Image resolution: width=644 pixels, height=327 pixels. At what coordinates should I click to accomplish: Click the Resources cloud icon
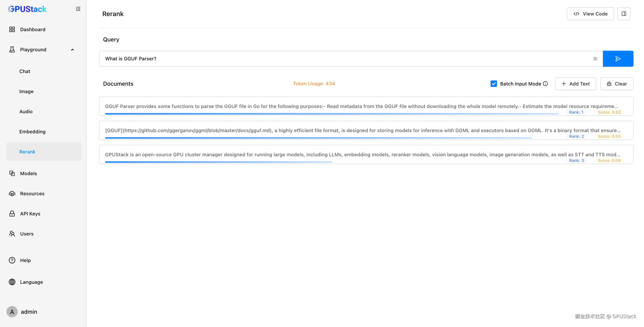tap(12, 193)
